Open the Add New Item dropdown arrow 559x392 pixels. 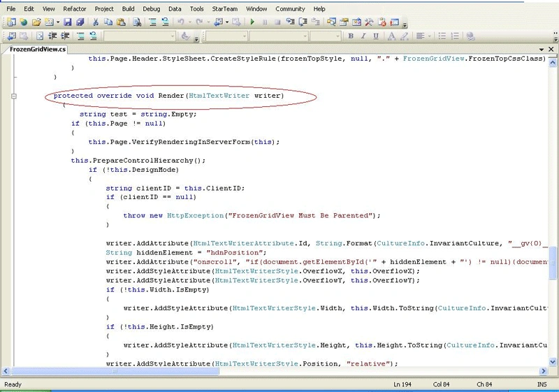[x=58, y=22]
